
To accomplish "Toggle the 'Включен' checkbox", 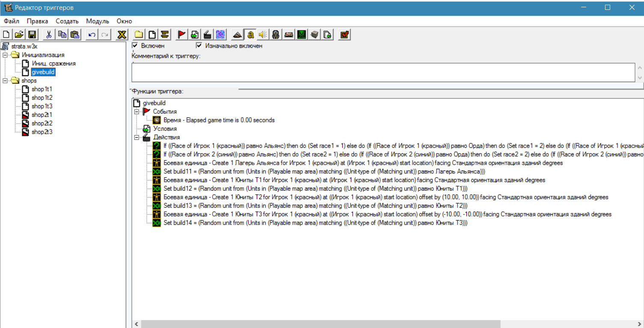I will [x=135, y=46].
